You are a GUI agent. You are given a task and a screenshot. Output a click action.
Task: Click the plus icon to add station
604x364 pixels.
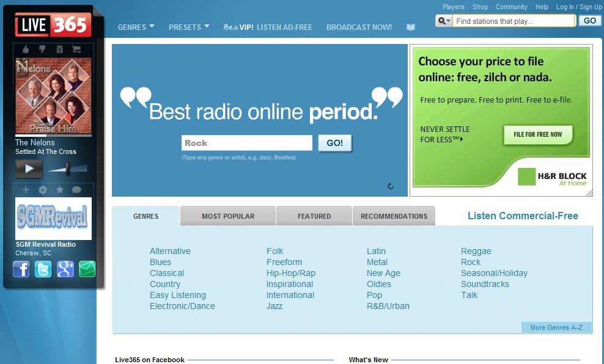coord(26,190)
